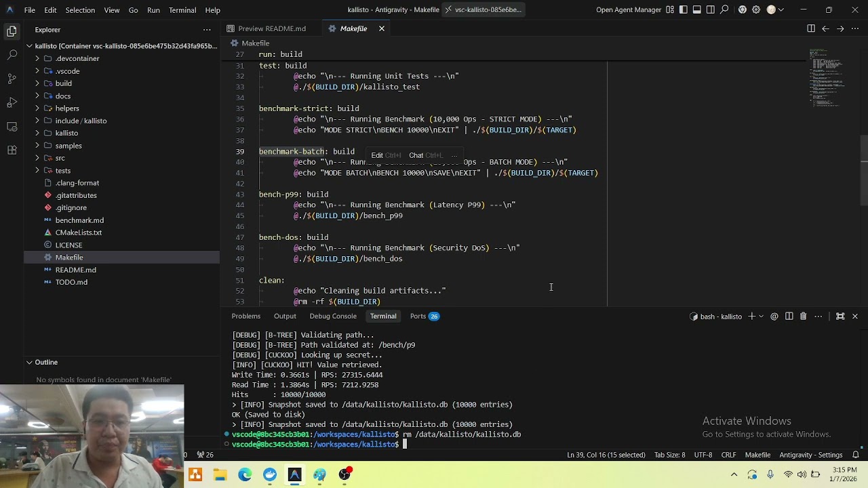The image size is (868, 488).
Task: Open the Terminal menu
Action: pos(182,10)
